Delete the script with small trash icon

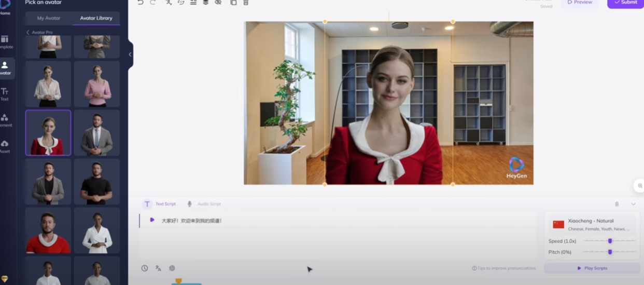coord(617,204)
